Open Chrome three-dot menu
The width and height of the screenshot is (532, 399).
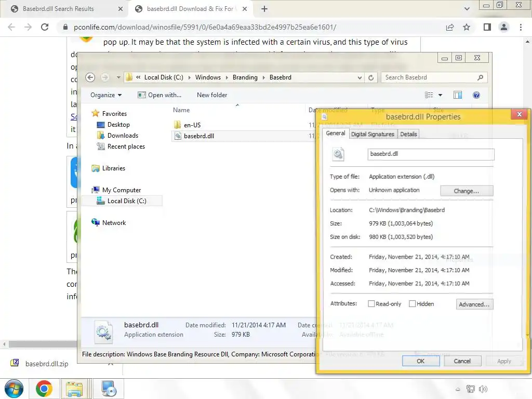(x=521, y=27)
